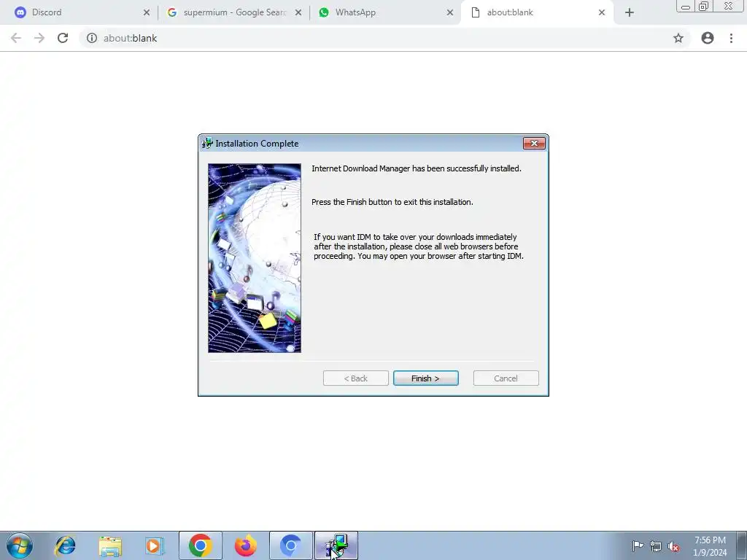Restore down the browser window
747x560 pixels.
703,6
